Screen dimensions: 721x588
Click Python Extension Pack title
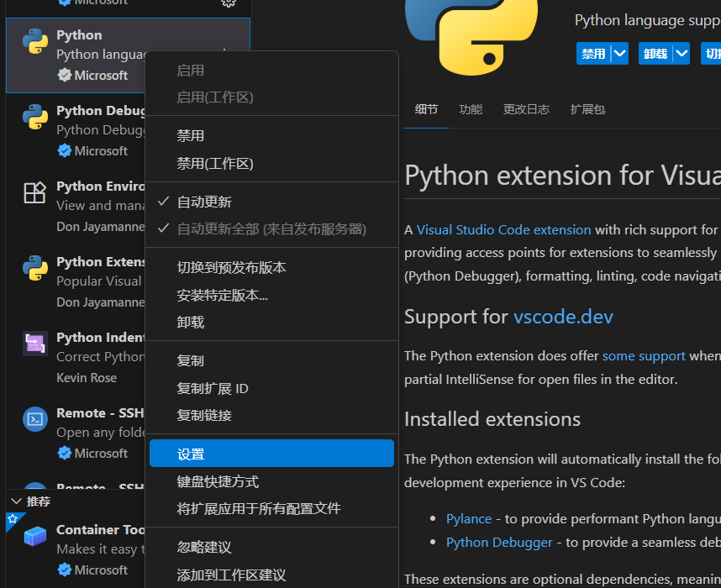(100, 261)
